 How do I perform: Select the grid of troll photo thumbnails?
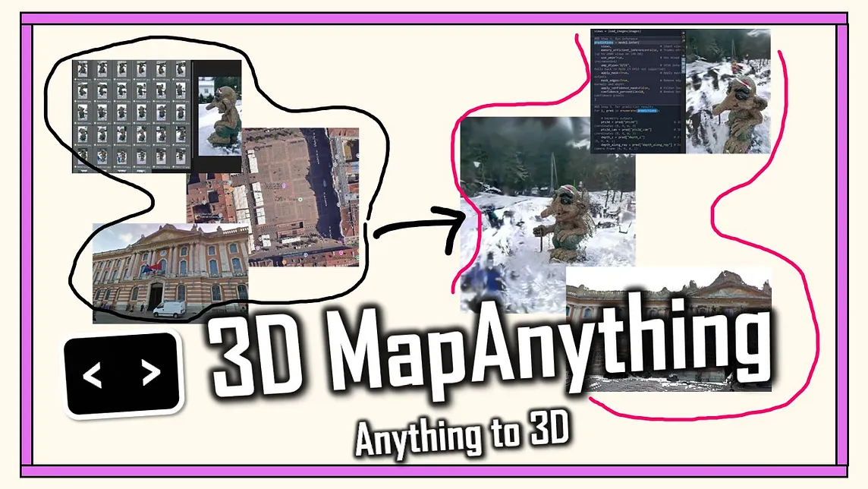132,116
